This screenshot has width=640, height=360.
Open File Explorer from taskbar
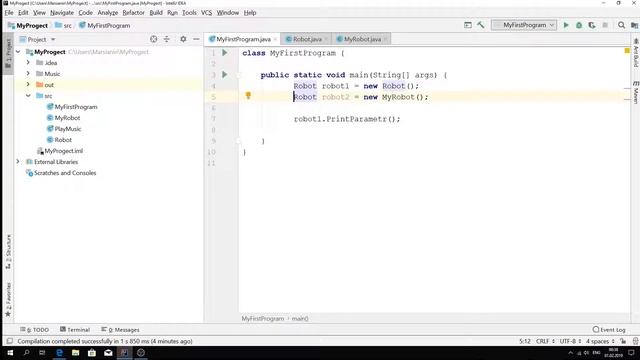tap(76, 353)
